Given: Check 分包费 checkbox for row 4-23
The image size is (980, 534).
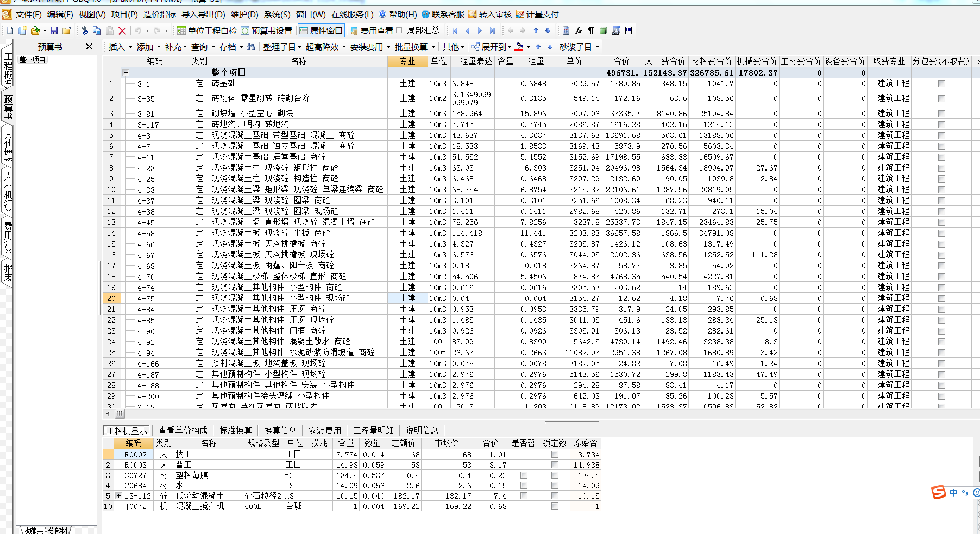Looking at the screenshot, I should [x=941, y=168].
